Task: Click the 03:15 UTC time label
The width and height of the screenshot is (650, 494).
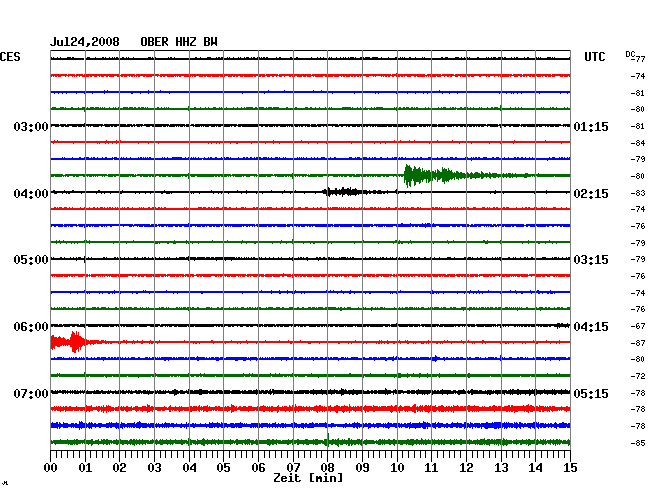Action: click(x=591, y=260)
